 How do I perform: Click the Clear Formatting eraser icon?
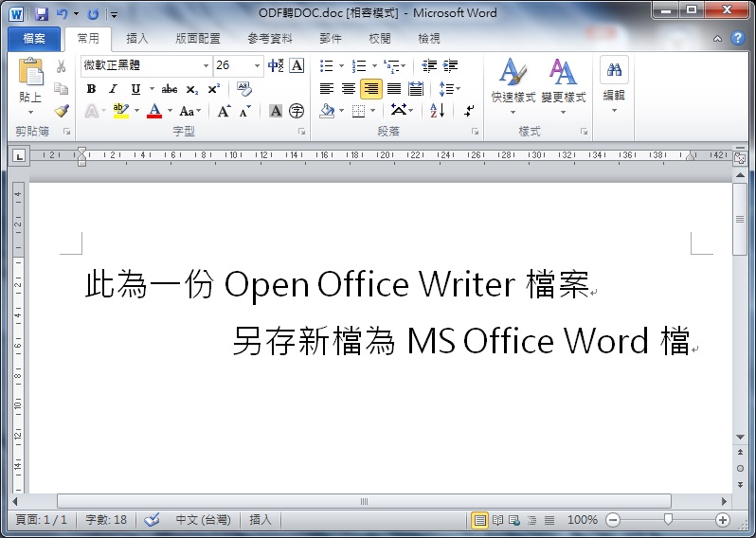tap(243, 89)
